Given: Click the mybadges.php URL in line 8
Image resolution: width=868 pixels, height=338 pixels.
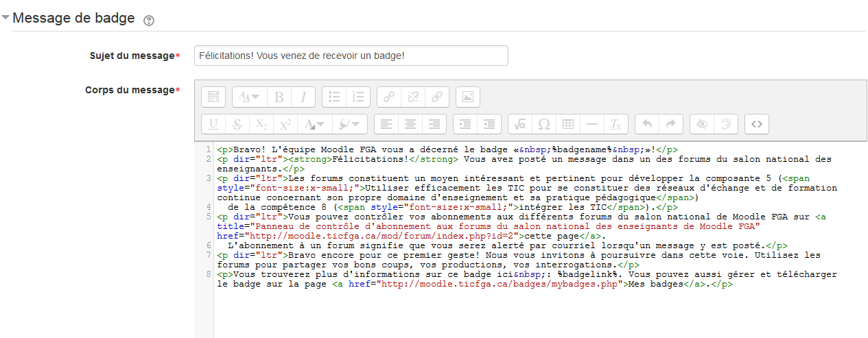Looking at the screenshot, I should click(x=500, y=284).
